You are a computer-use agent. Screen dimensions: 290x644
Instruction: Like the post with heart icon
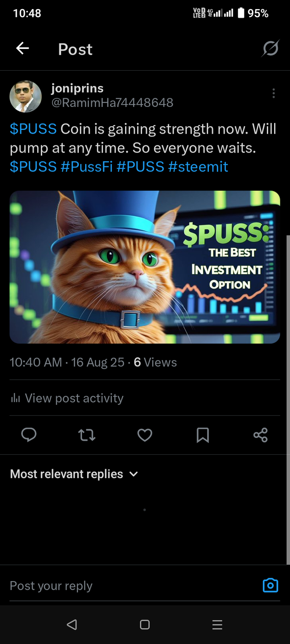coord(145,435)
